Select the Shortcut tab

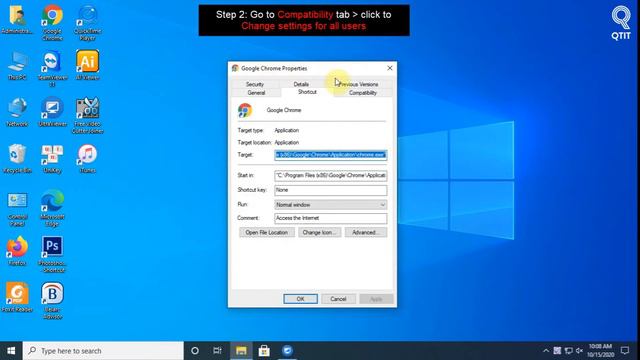307,92
